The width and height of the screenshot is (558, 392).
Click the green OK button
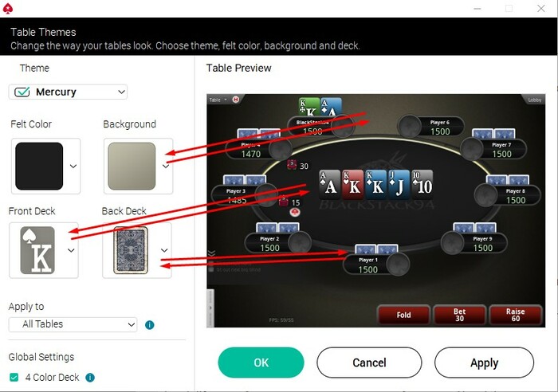pyautogui.click(x=261, y=363)
